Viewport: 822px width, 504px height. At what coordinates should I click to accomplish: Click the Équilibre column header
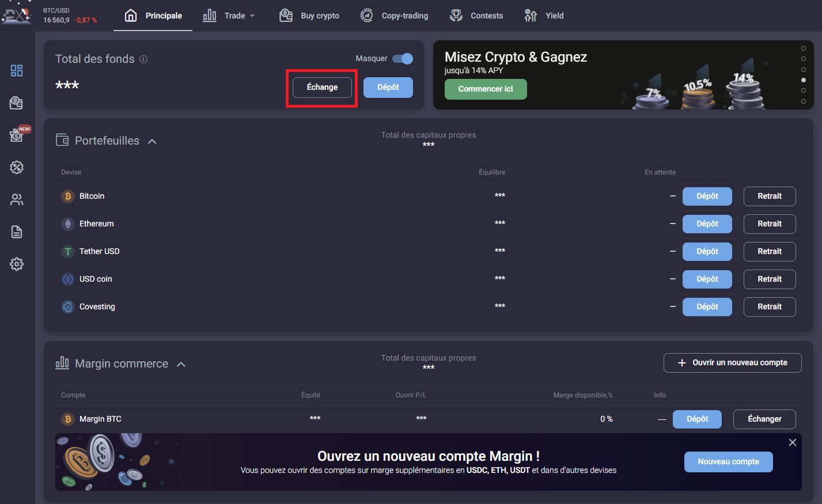point(492,172)
